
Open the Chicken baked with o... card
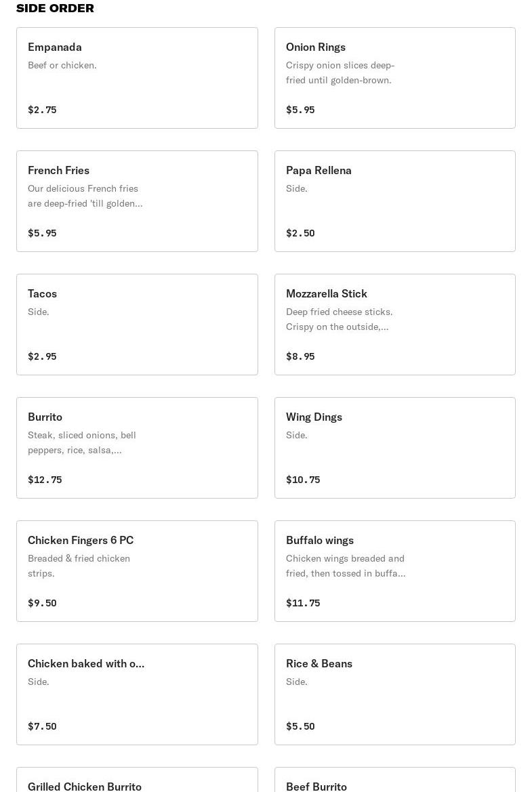tap(137, 694)
